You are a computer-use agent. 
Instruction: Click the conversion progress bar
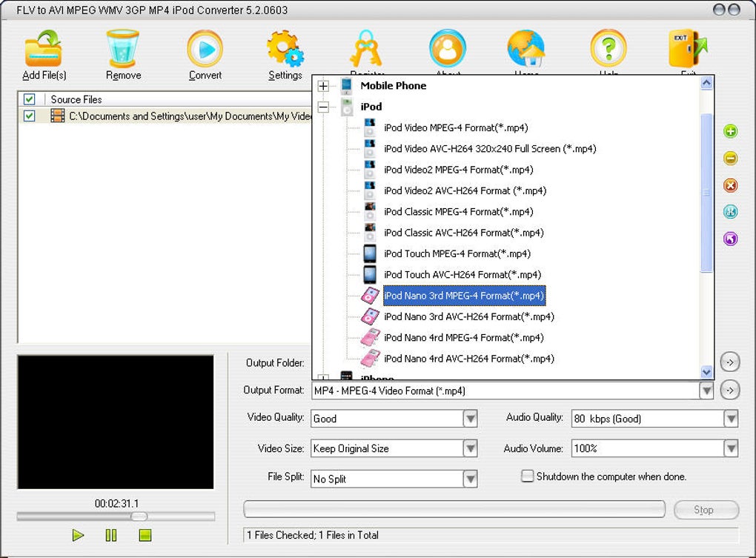click(x=454, y=509)
